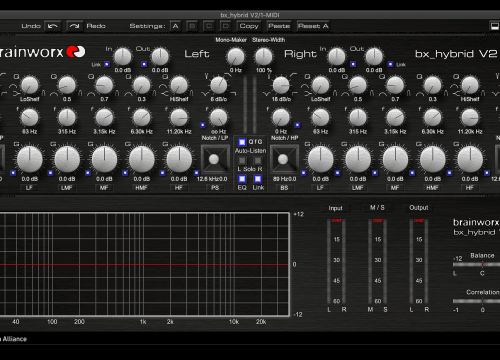500x360 pixels.
Task: Click the Right 0.7 Q knob
Action: 395,85
